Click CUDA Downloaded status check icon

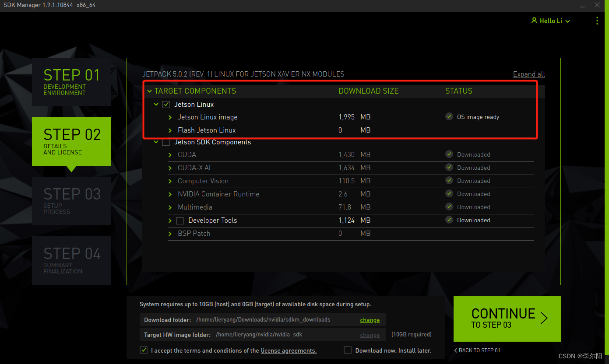449,154
